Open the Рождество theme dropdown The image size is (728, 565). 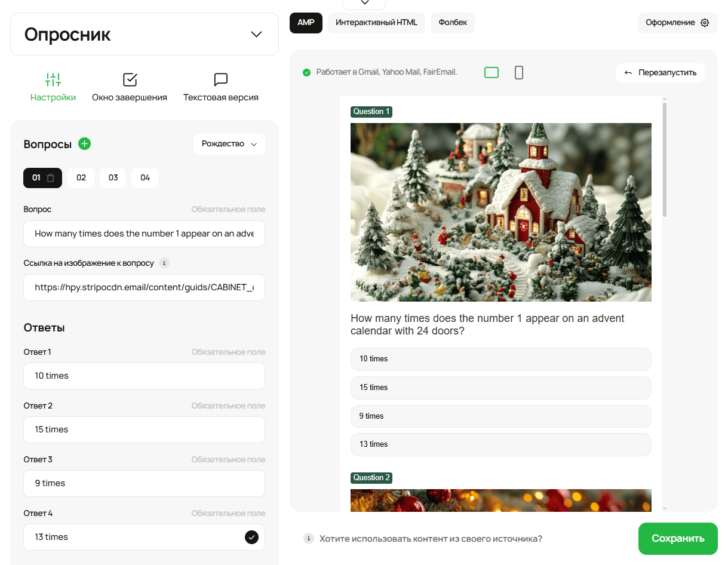pos(229,144)
